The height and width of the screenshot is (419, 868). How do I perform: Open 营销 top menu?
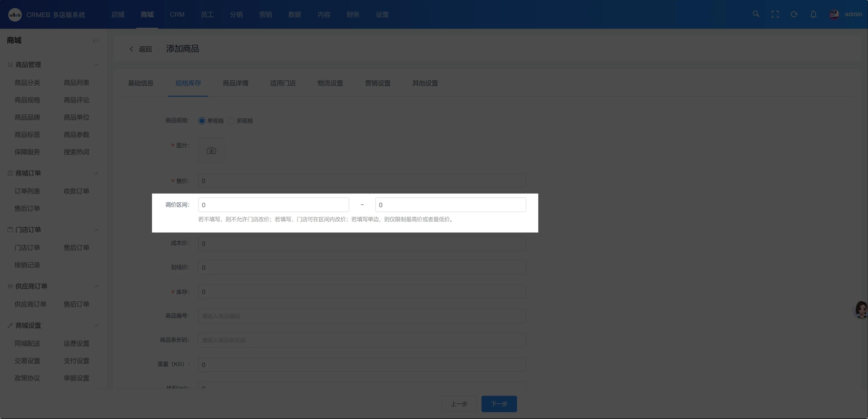(x=265, y=15)
